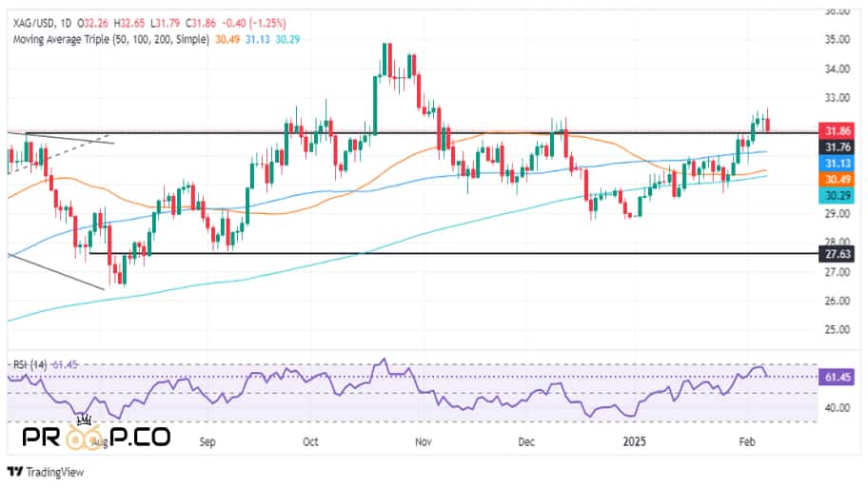Click the purple 61.45 RSI value label
The image size is (868, 488).
click(x=837, y=378)
